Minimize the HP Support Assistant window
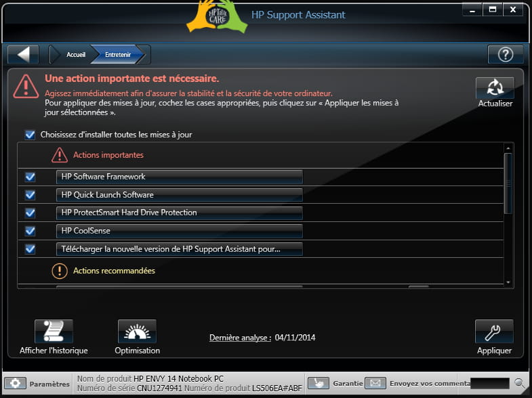The image size is (532, 398). tap(472, 9)
